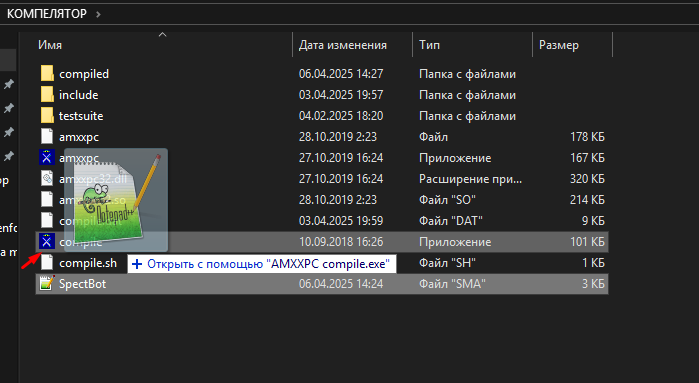Click the testsuite folder icon
Screen dimensions: 699x383
tap(47, 115)
